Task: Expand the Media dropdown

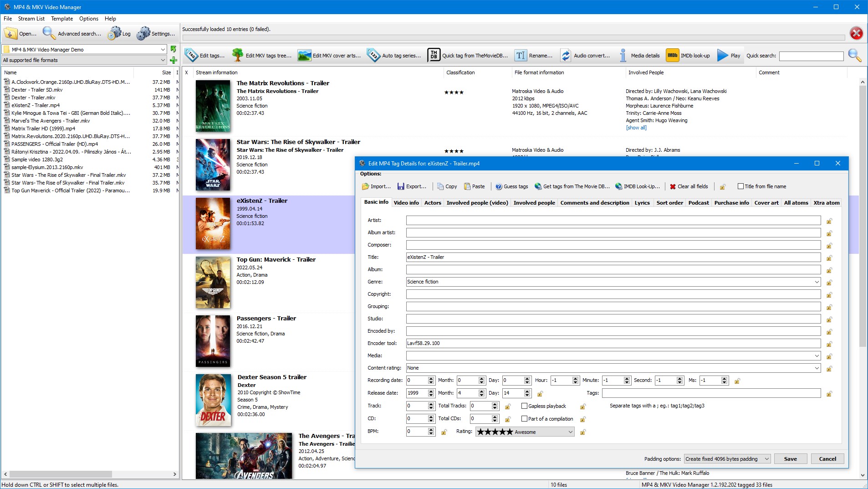Action: click(x=817, y=356)
